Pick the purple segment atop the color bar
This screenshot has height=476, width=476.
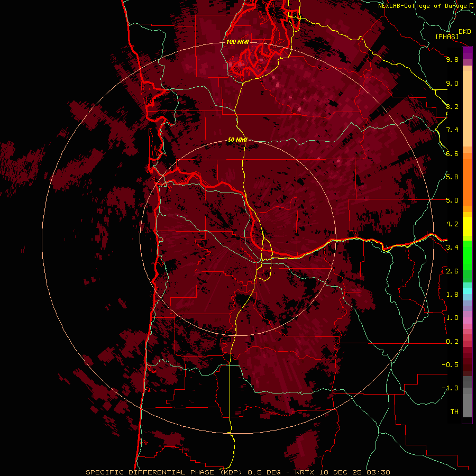point(467,53)
